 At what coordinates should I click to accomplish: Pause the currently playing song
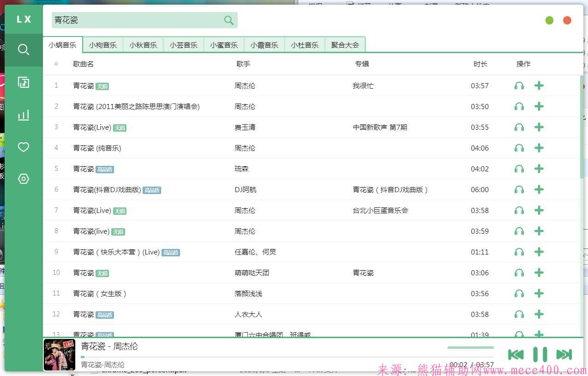point(540,354)
